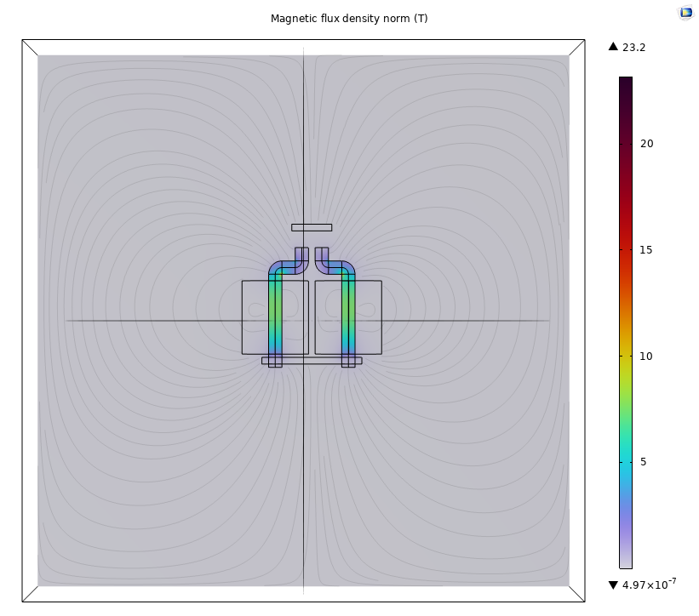Select the right rectangular coil domain

[369, 317]
